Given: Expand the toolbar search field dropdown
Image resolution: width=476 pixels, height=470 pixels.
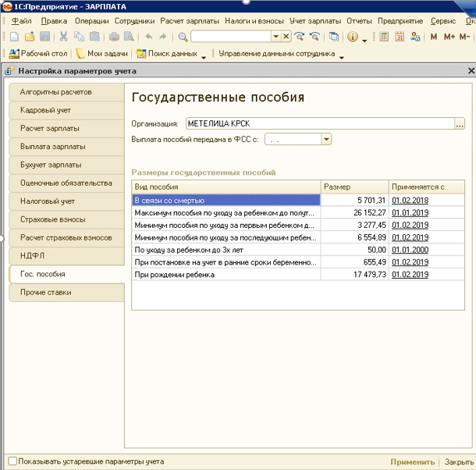Looking at the screenshot, I should [276, 37].
